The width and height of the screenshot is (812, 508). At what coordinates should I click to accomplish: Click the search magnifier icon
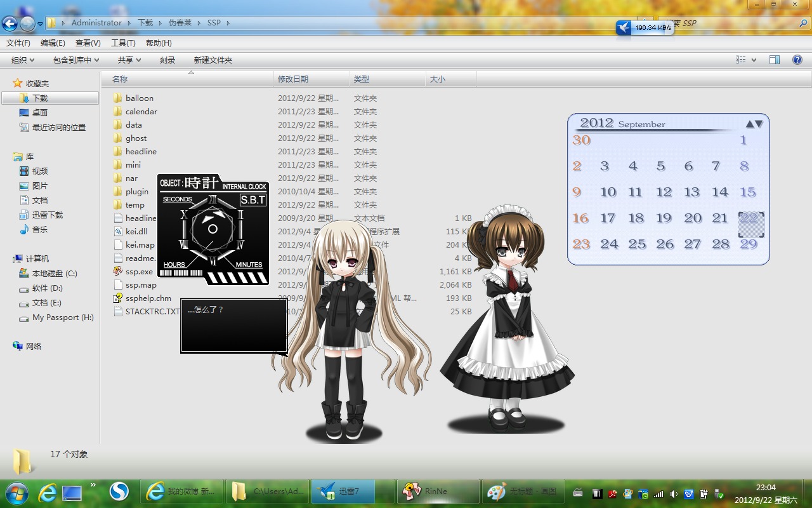tap(803, 23)
